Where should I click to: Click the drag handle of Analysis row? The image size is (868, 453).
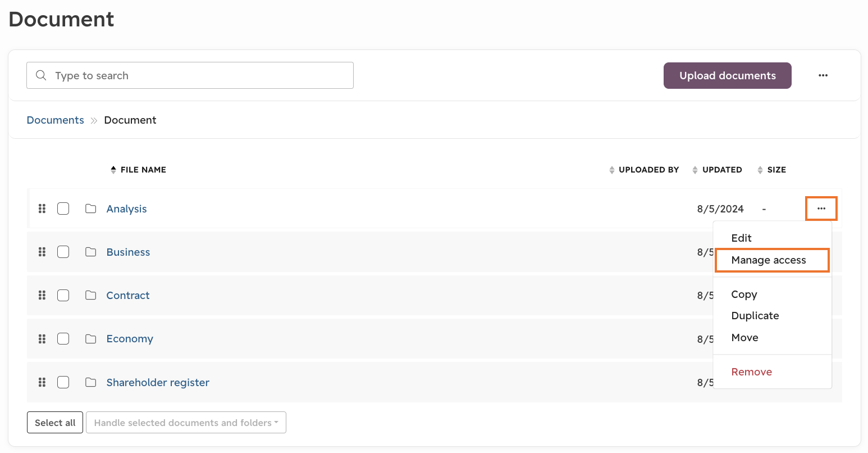pos(42,209)
